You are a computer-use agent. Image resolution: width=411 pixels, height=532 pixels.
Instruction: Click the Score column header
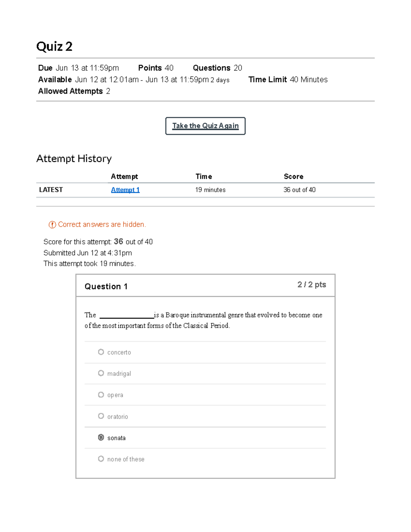point(294,176)
